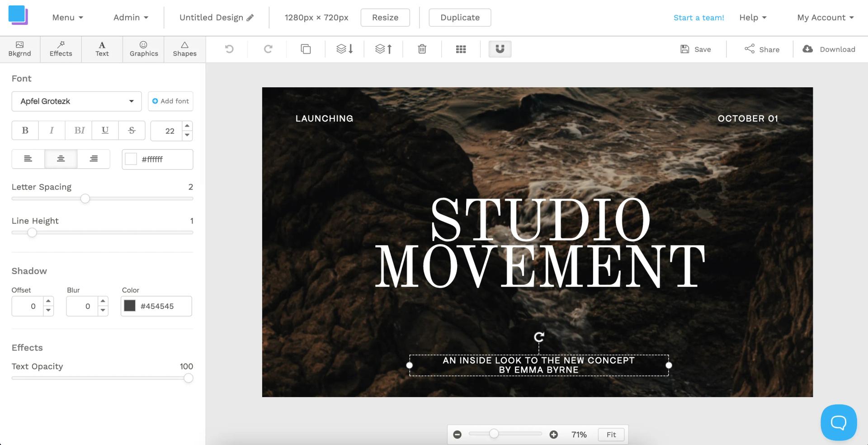Switch to the Shapes tab

[x=184, y=49]
